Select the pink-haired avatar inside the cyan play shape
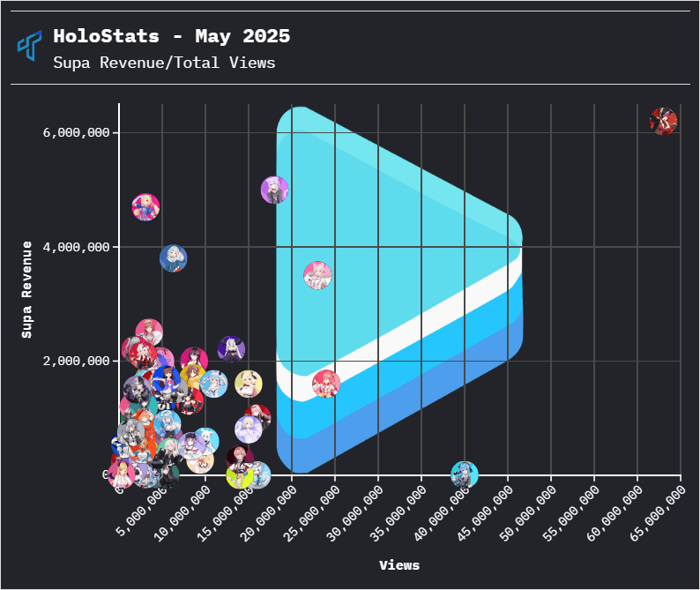The width and height of the screenshot is (700, 590). click(318, 275)
